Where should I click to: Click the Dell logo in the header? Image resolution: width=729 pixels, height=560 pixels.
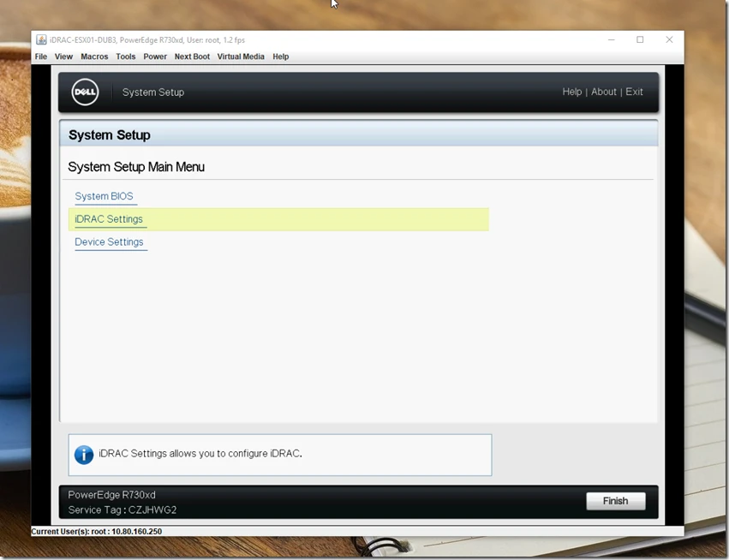pos(85,92)
